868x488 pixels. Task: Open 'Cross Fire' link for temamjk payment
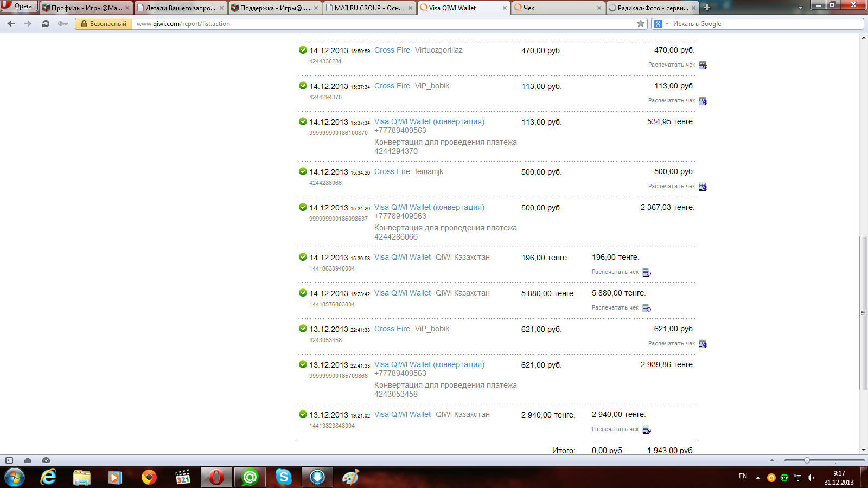pyautogui.click(x=392, y=171)
